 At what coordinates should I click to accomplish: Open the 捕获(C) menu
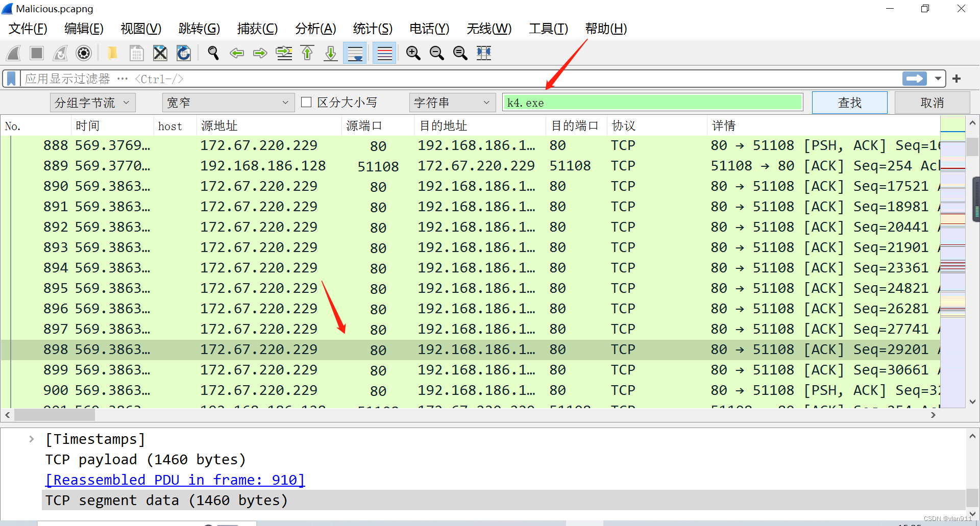point(257,29)
